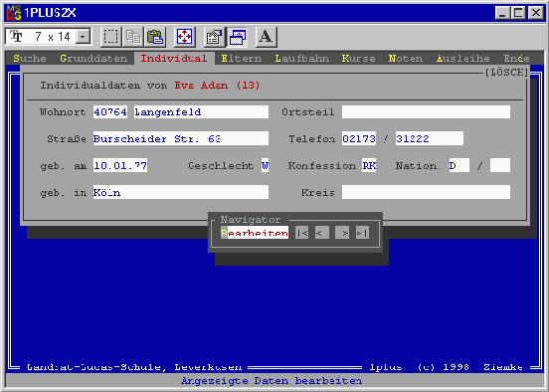Click the Geschlecht field showing W

tap(265, 165)
